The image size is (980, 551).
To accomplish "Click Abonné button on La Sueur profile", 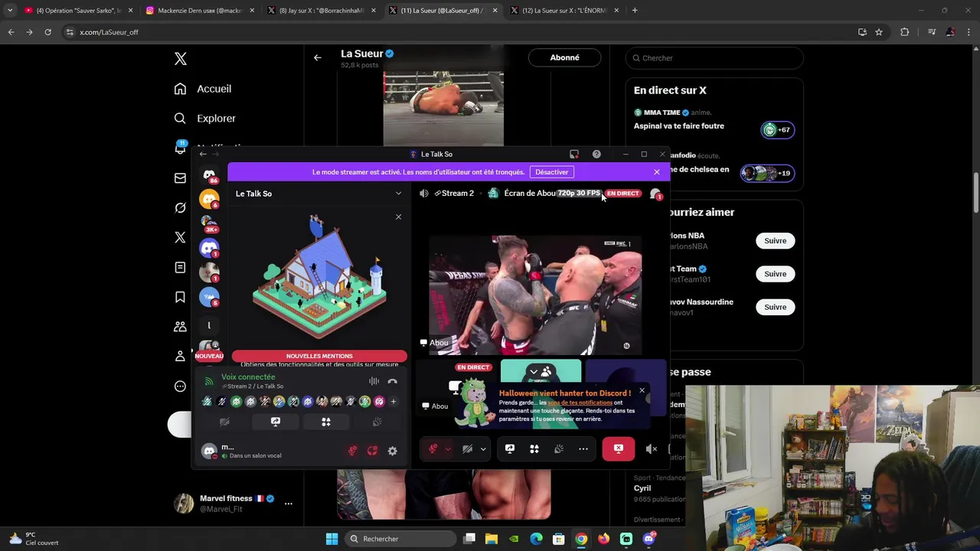I will (564, 57).
